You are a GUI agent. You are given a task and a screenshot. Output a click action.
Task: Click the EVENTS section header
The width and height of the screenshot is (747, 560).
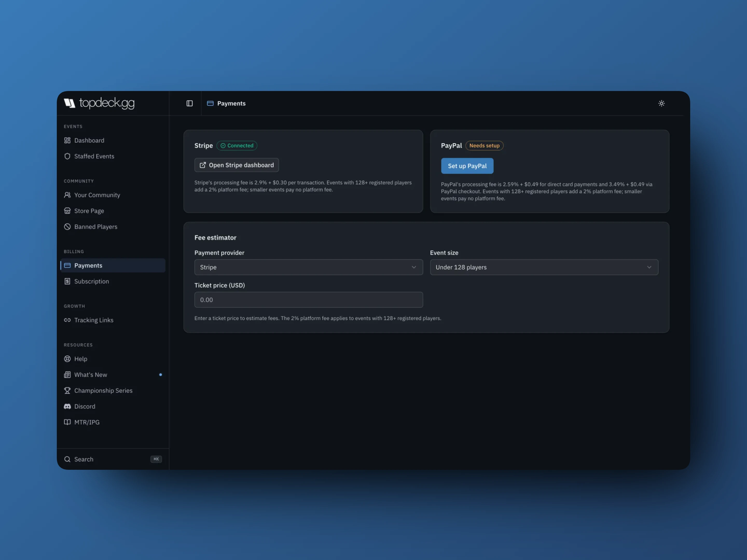click(73, 127)
